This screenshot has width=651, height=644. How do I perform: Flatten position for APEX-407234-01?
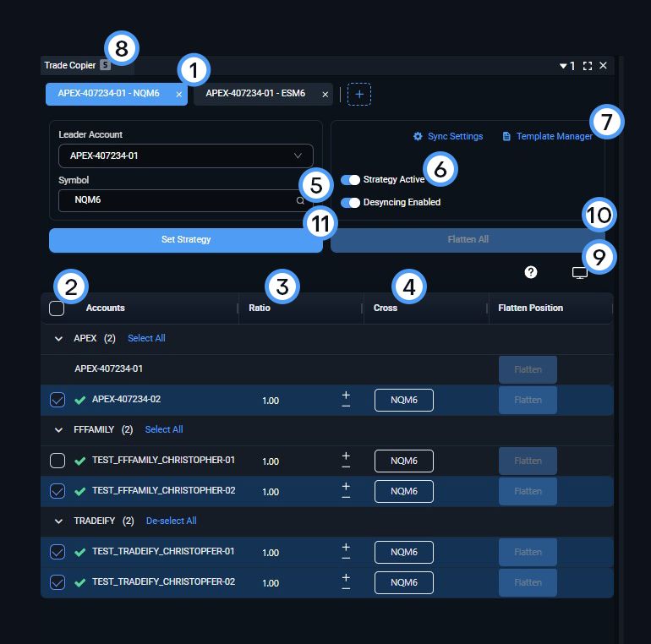[528, 369]
